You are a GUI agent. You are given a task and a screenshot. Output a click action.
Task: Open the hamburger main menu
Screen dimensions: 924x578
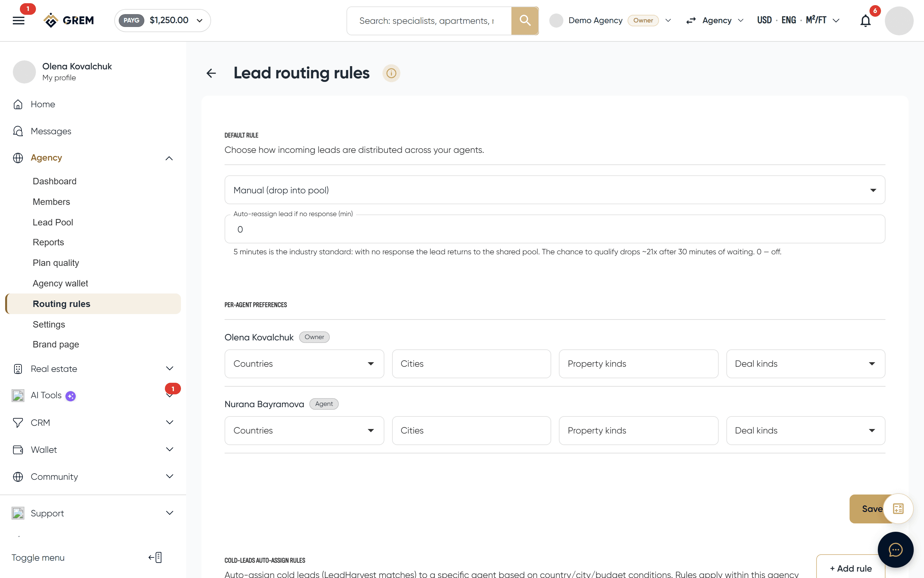[x=18, y=21]
